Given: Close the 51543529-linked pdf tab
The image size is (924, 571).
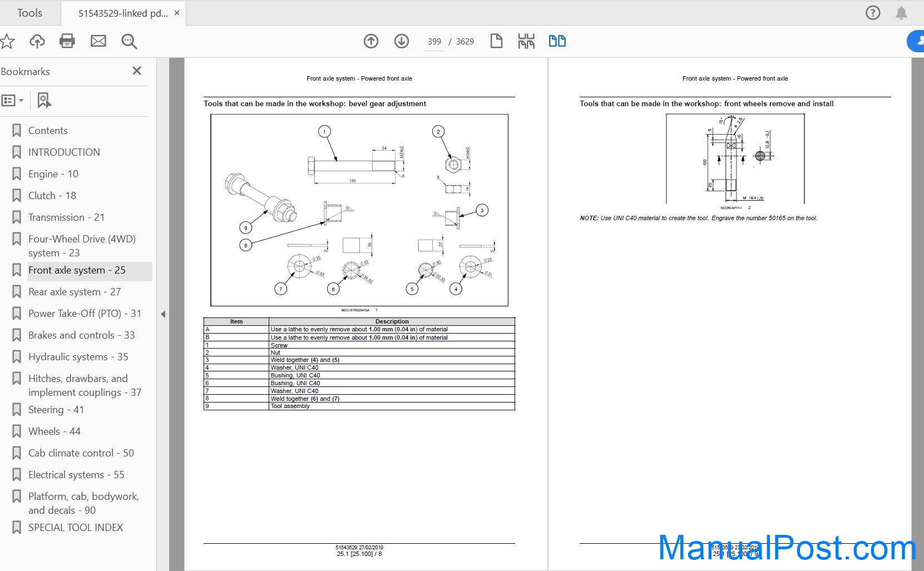Looking at the screenshot, I should (177, 13).
